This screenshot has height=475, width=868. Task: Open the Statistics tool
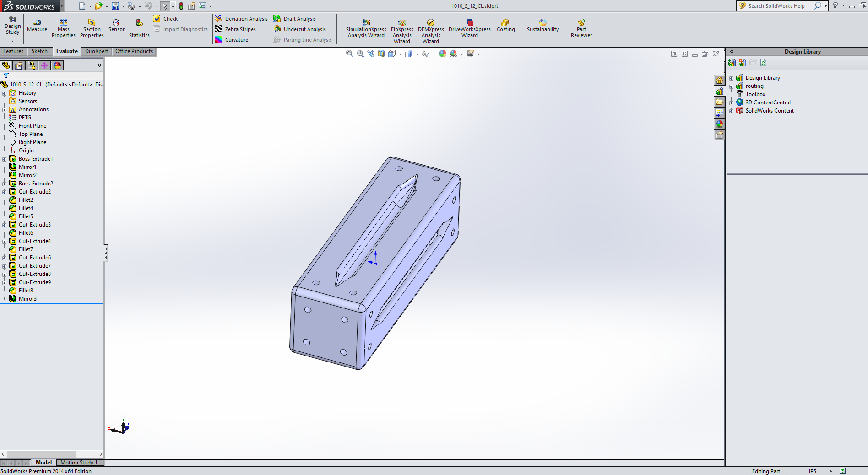pyautogui.click(x=139, y=28)
